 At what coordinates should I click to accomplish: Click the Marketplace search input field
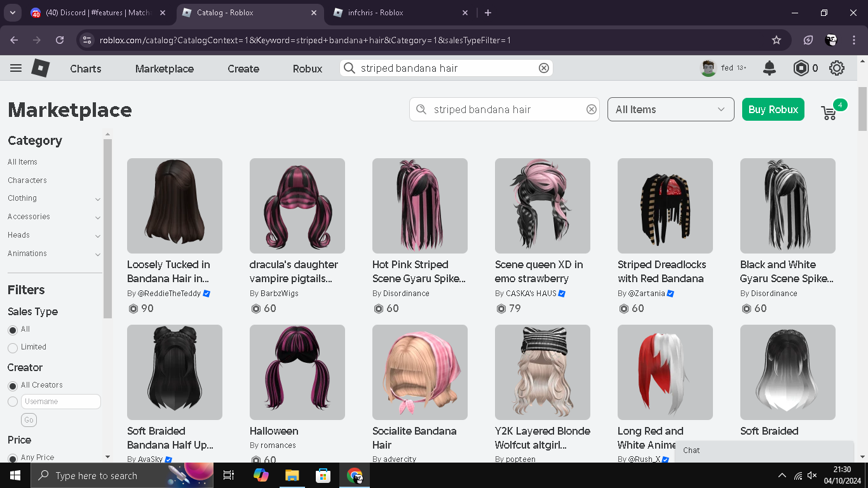tap(505, 109)
